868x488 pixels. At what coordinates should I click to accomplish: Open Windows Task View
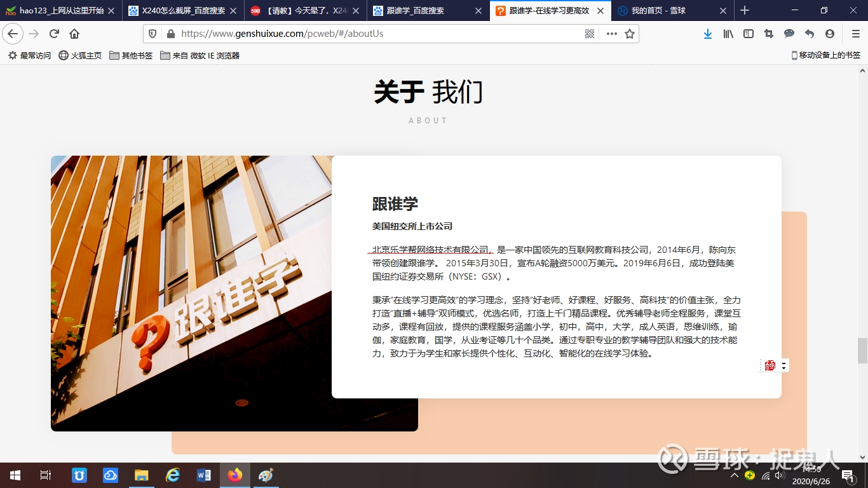pyautogui.click(x=46, y=475)
